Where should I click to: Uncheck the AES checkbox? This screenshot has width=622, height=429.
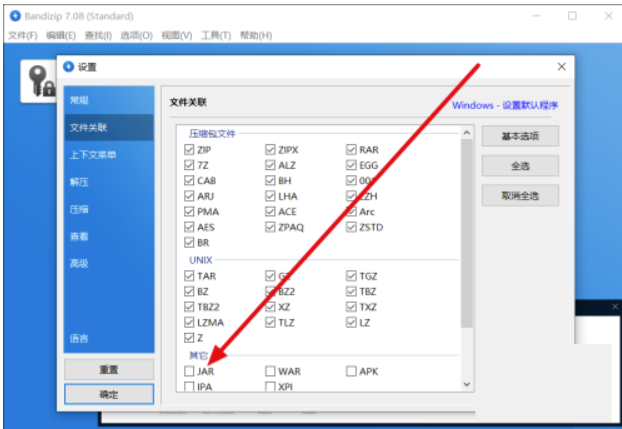[x=189, y=227]
